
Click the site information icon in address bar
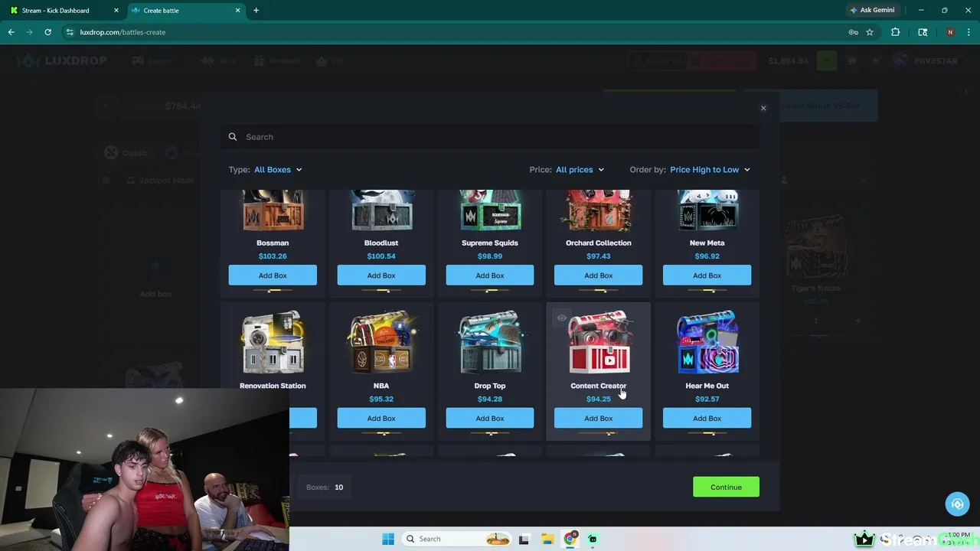tap(70, 32)
